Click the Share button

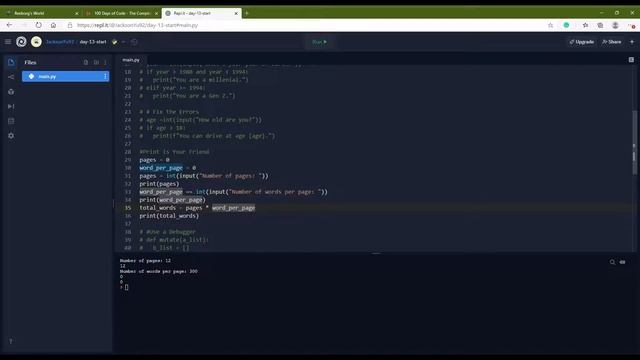coord(611,42)
